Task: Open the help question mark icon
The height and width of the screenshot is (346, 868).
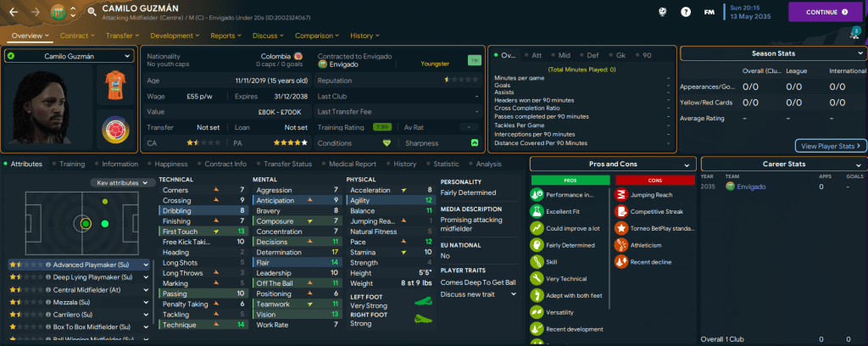Action: coord(686,12)
